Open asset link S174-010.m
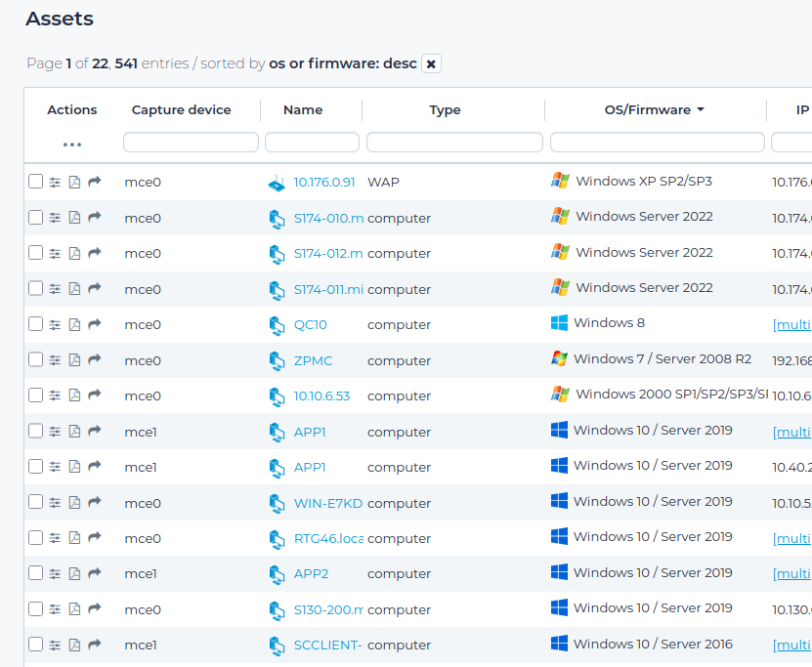The height and width of the screenshot is (667, 812). [x=329, y=219]
